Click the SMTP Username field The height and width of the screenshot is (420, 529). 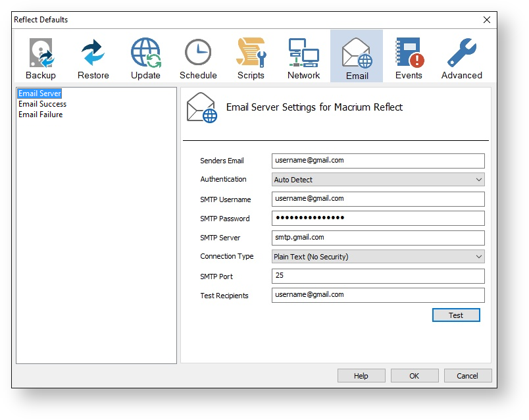[378, 199]
